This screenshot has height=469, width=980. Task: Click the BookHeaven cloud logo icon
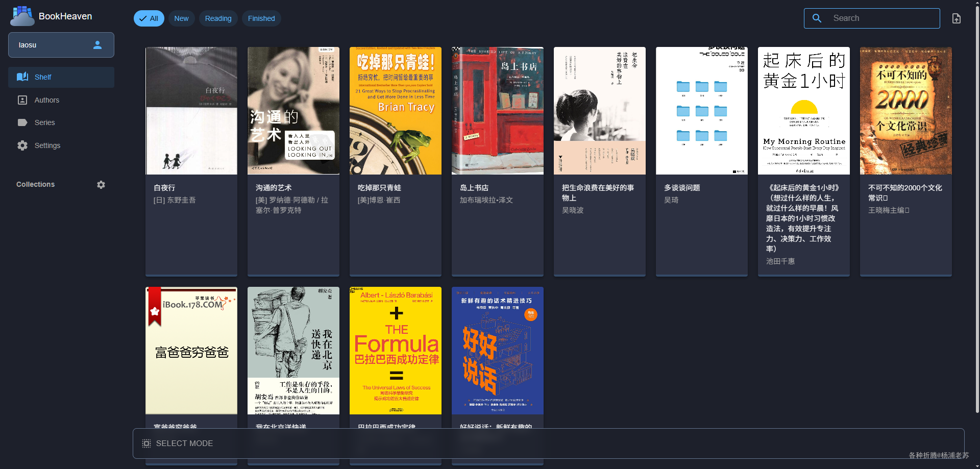coord(22,16)
